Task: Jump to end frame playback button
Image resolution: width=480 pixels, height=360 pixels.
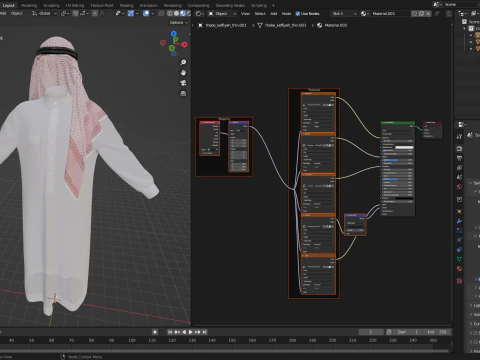Action: point(204,332)
